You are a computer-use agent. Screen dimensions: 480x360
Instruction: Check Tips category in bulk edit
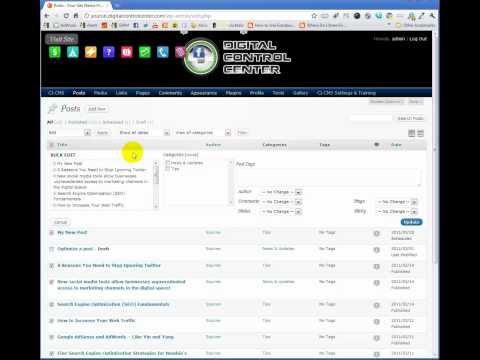pyautogui.click(x=168, y=169)
